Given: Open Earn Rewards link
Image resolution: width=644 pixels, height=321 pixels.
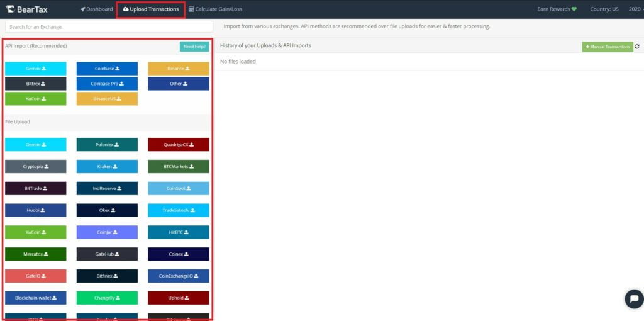Looking at the screenshot, I should click(557, 9).
